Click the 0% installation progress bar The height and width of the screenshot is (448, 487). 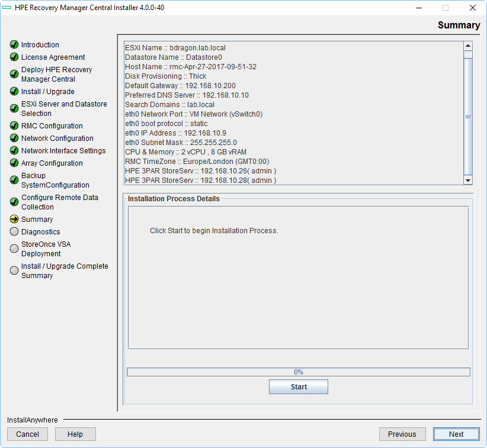click(x=298, y=372)
